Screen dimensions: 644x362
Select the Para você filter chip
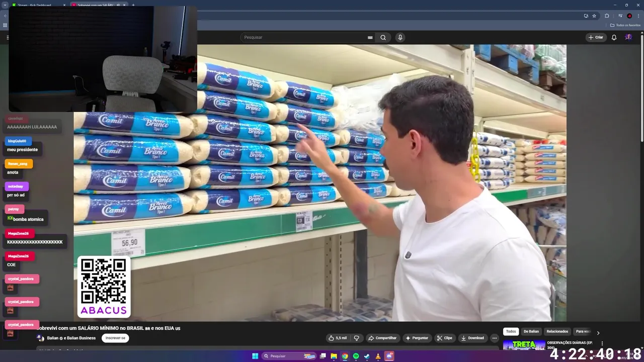tap(584, 331)
